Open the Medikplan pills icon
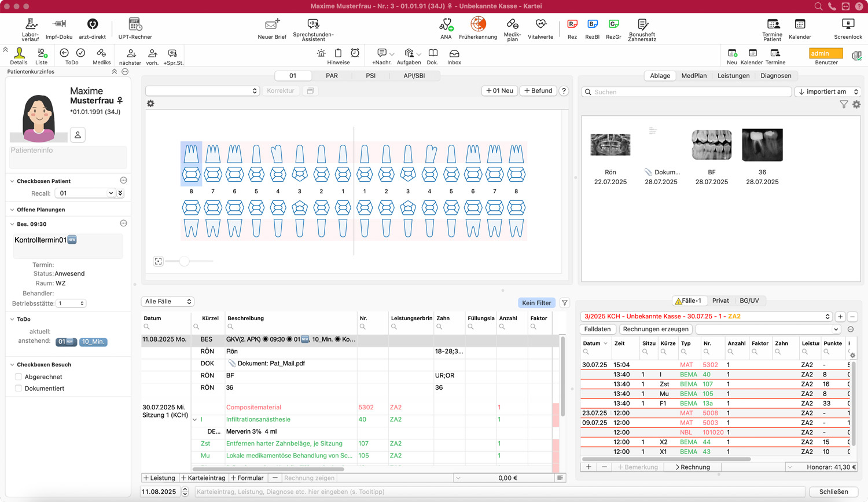Image resolution: width=868 pixels, height=502 pixels. (512, 24)
